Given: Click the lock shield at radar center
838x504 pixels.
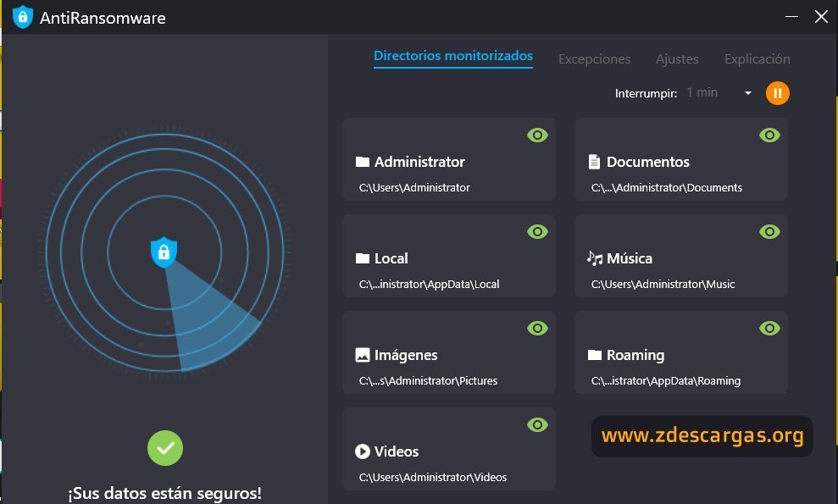Looking at the screenshot, I should pos(164,252).
